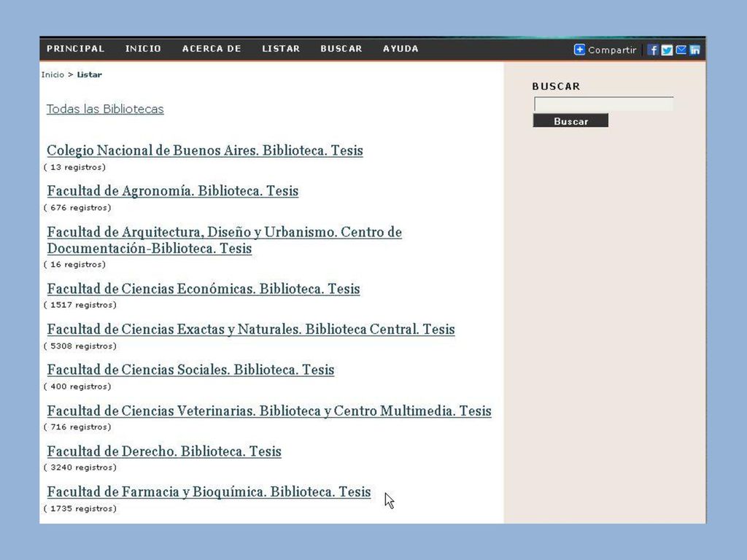The image size is (747, 560).
Task: Click the '( 716 registros)' count text
Action: pos(77,427)
